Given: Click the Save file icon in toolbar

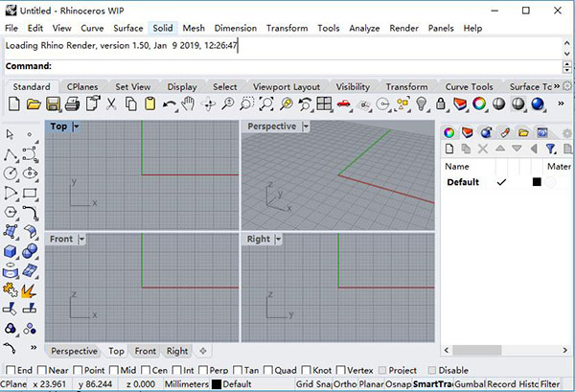Looking at the screenshot, I should 55,104.
